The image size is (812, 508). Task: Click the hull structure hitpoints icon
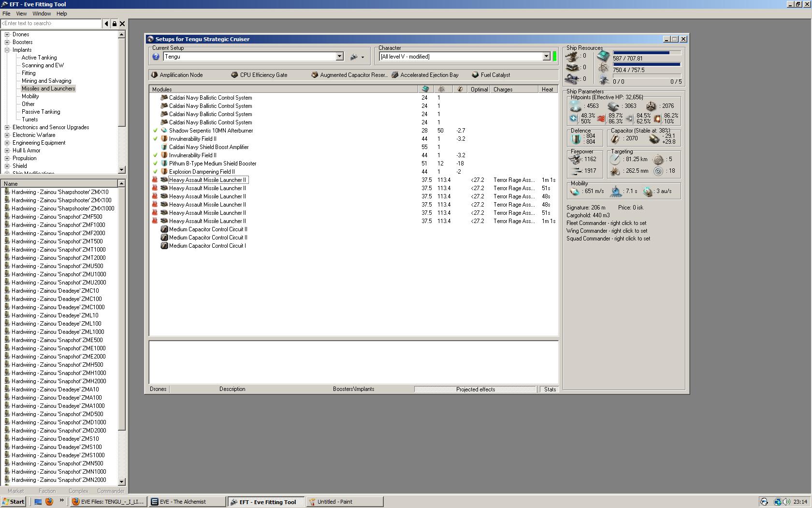coord(651,106)
